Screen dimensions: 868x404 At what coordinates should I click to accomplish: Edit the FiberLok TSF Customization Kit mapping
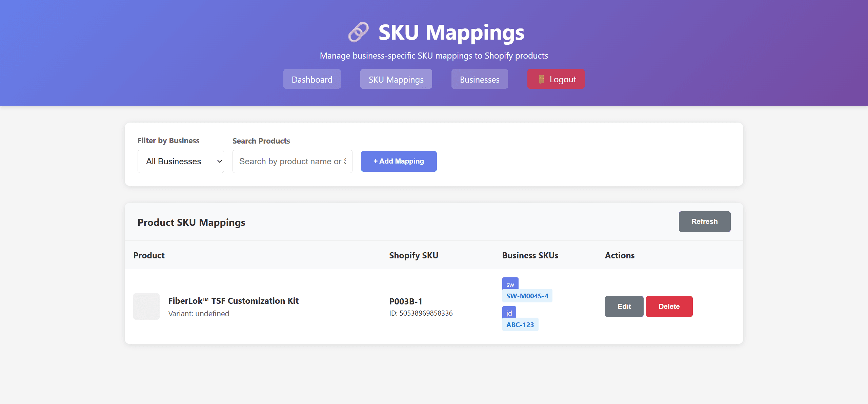click(624, 306)
